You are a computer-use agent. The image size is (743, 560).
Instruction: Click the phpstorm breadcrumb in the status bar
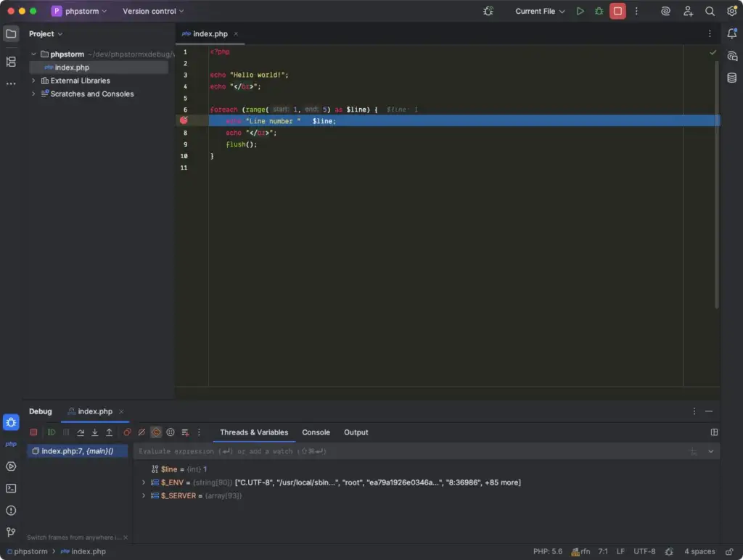point(28,551)
